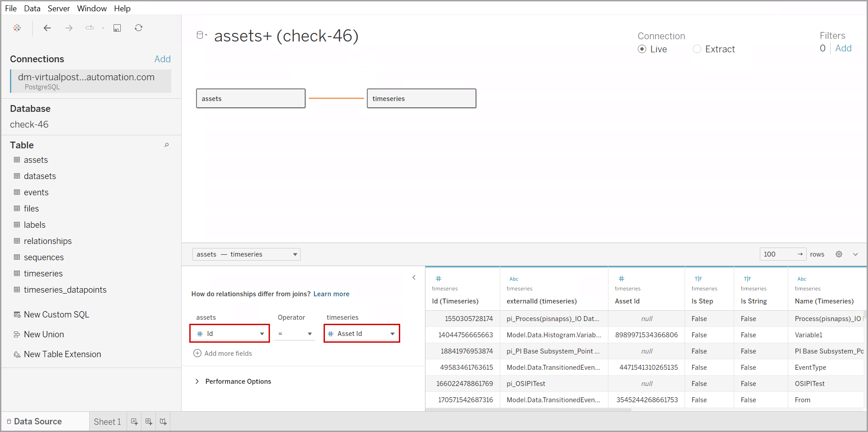This screenshot has width=868, height=432.
Task: Click the new dashboard icon
Action: (x=149, y=422)
